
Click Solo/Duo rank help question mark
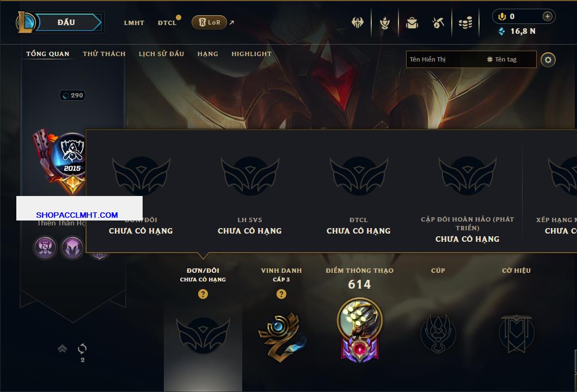[x=202, y=293]
